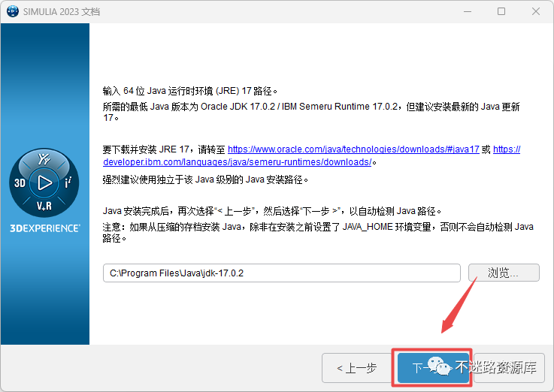Click the Java path input field
Viewport: 554px width, 392px height.
click(x=282, y=273)
